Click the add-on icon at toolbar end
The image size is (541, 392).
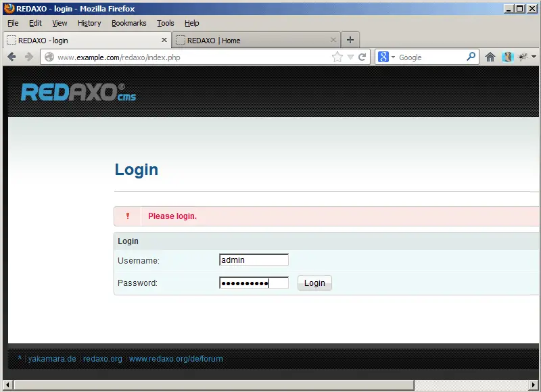[523, 57]
